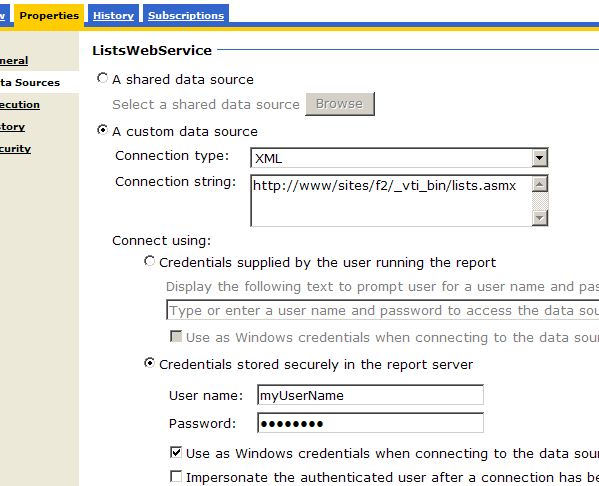The image size is (599, 486).
Task: Open the Execution link in the sidebar
Action: click(x=19, y=105)
